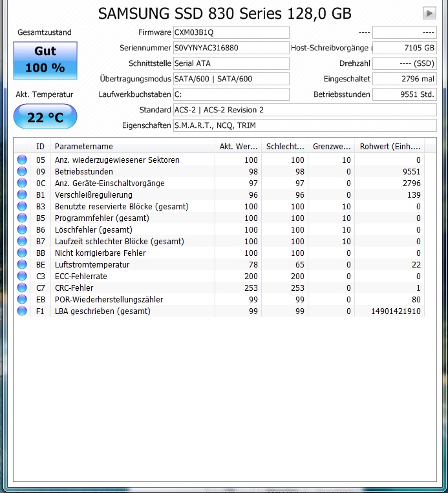Select row Programmfehler (gesamt)
448x493 pixels.
coord(219,218)
